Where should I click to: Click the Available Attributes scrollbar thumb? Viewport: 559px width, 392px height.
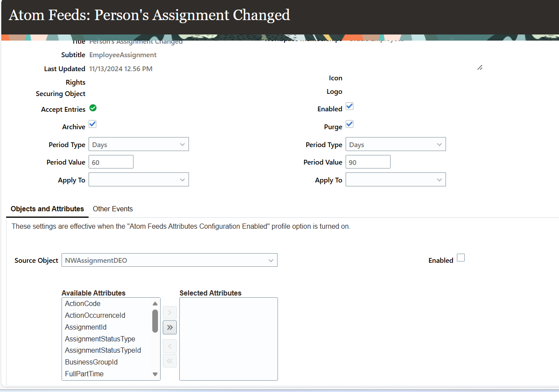click(x=155, y=321)
